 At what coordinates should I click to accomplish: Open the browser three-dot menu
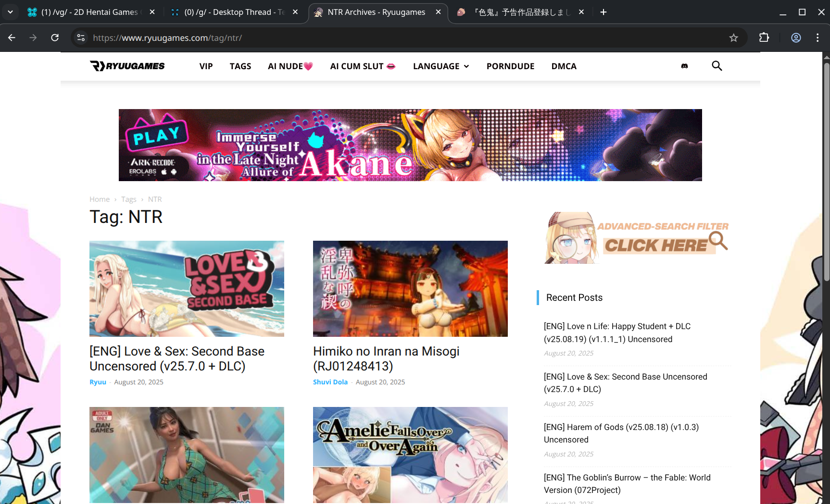(817, 37)
